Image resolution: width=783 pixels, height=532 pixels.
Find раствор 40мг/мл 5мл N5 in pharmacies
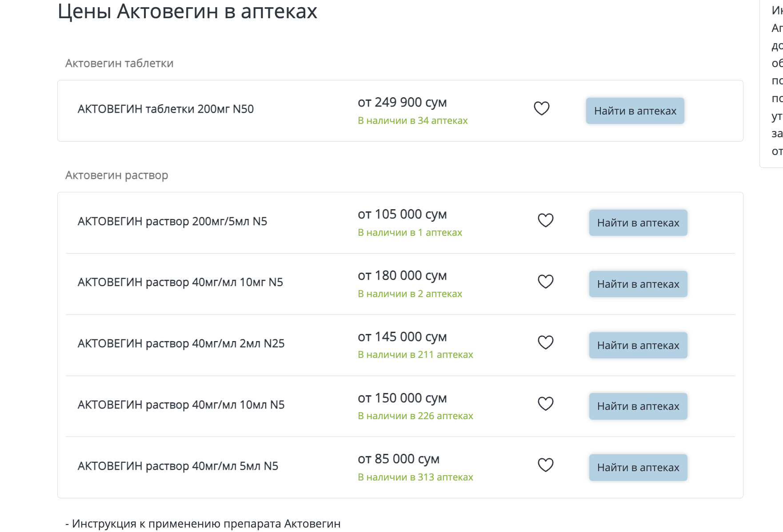(638, 468)
